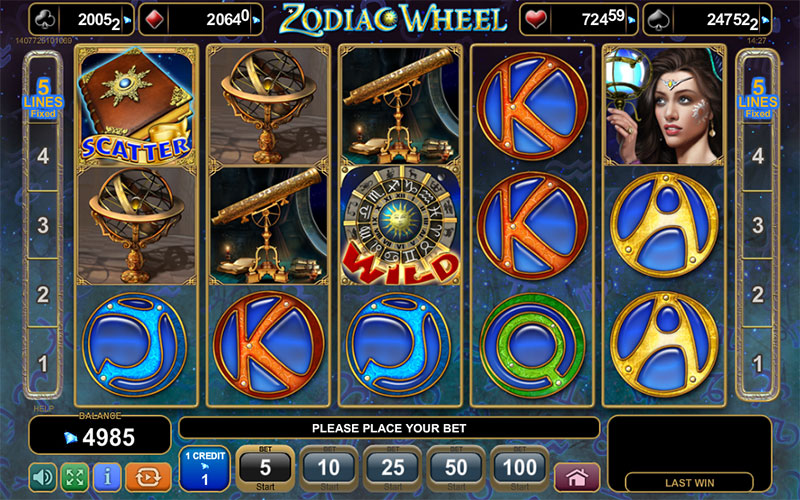Click the hearts jackpot suit icon

click(536, 19)
